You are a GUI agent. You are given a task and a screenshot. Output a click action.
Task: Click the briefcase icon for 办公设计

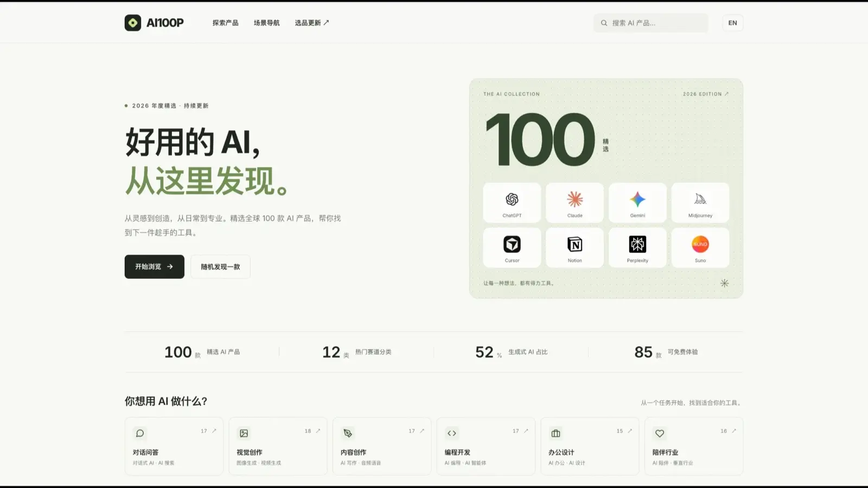point(556,433)
